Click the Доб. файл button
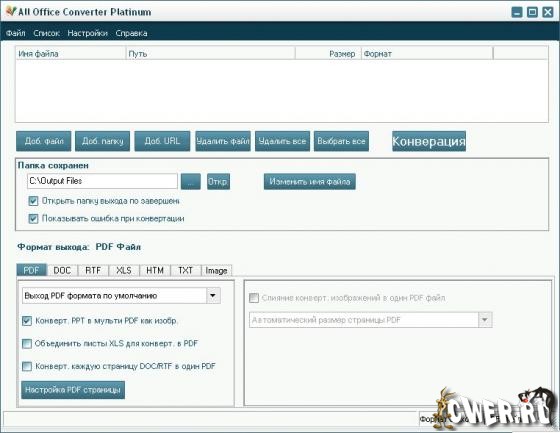The width and height of the screenshot is (560, 433). (x=44, y=141)
